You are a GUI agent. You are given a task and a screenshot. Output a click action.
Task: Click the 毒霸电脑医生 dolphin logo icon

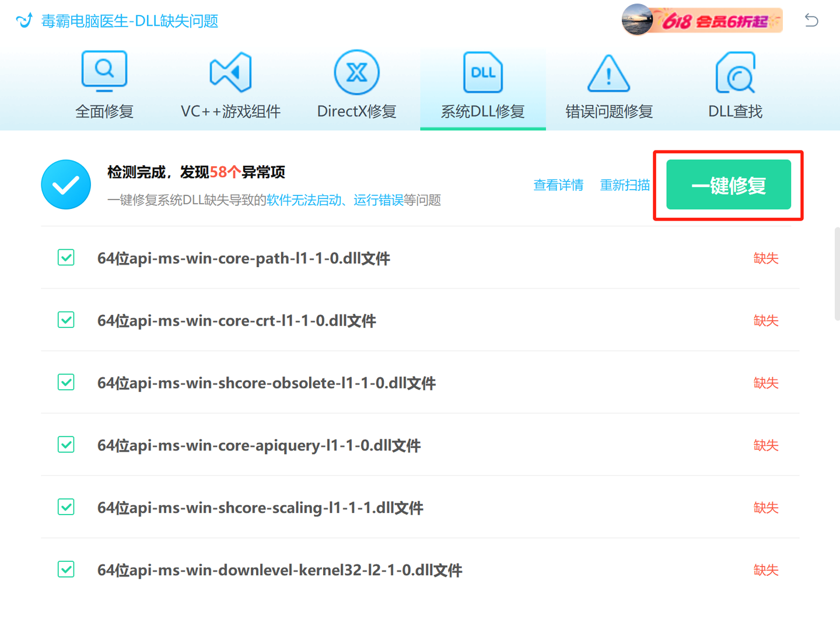(23, 20)
